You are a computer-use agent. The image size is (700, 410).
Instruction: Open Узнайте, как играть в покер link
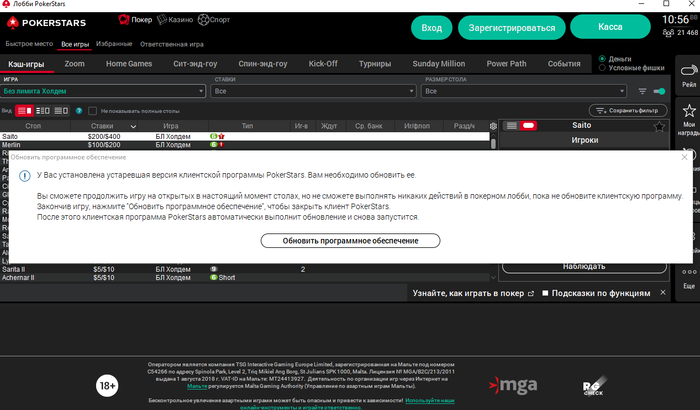473,293
